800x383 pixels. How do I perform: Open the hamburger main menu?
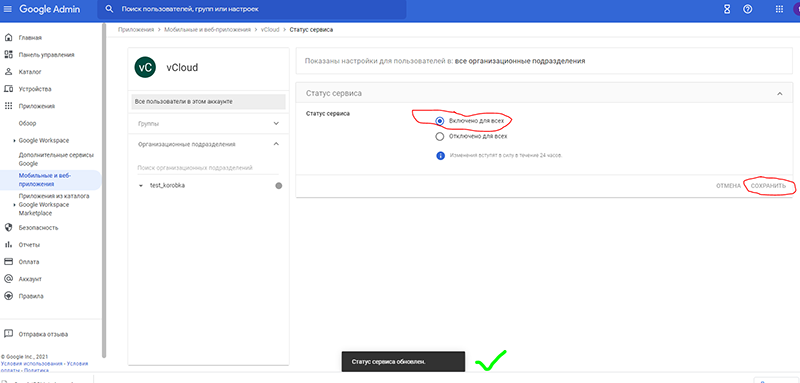[x=8, y=9]
